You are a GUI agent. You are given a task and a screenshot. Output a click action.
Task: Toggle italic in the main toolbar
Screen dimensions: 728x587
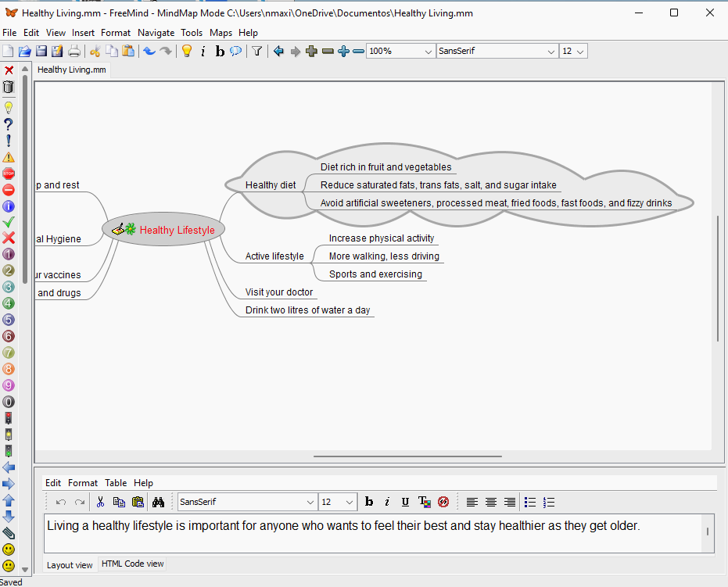point(203,52)
